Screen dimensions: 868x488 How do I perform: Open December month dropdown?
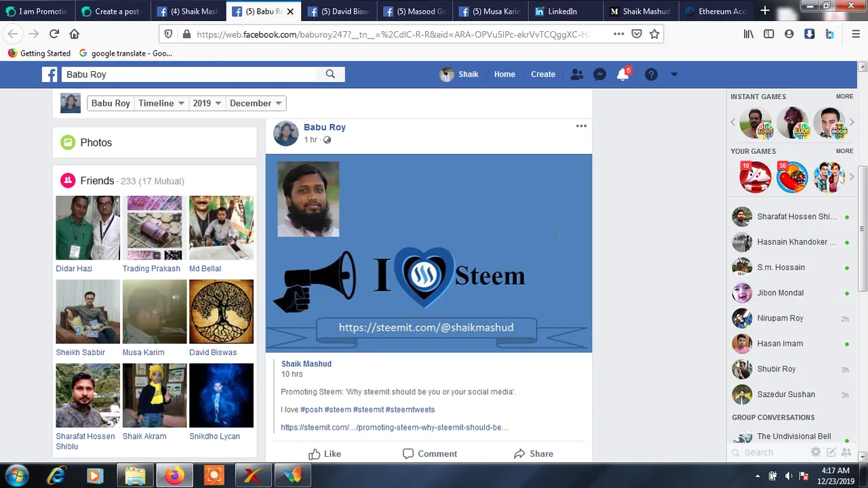click(x=256, y=103)
